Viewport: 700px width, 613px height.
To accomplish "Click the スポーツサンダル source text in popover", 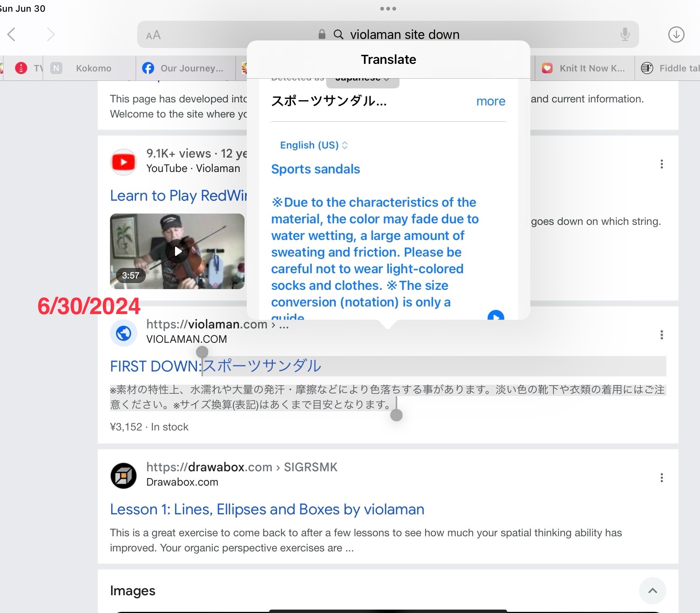I will click(329, 101).
